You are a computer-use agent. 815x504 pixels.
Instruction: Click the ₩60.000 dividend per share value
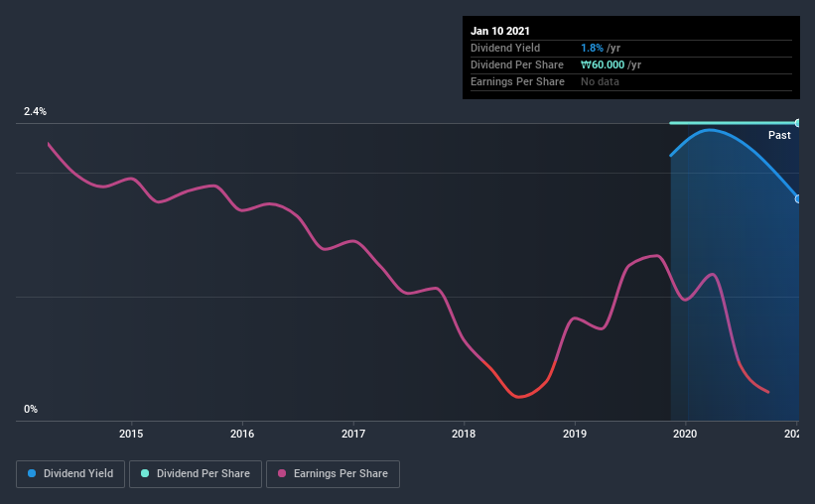click(603, 64)
